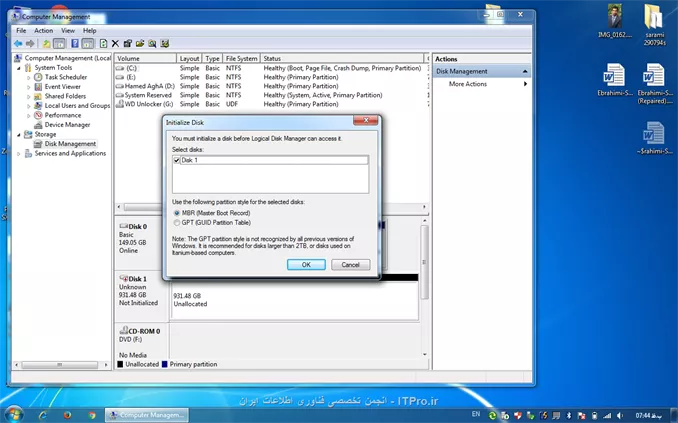Image resolution: width=678 pixels, height=423 pixels.
Task: Sort by the Volume column header
Action: click(146, 58)
